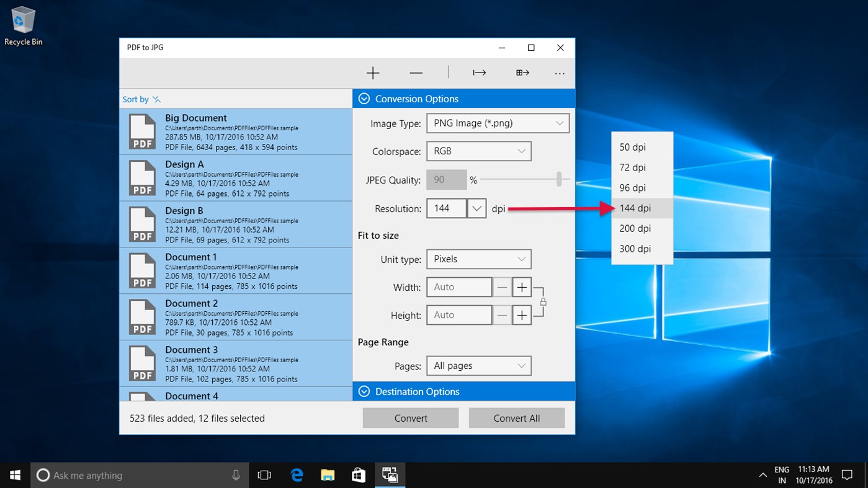Choose 72 dpi in the resolution list
868x488 pixels.
(x=633, y=167)
